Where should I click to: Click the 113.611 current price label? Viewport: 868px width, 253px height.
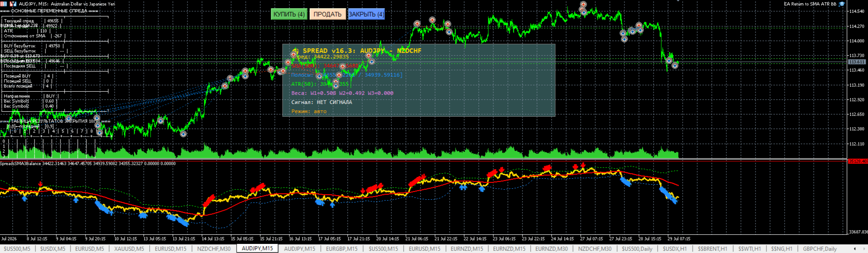[857, 62]
